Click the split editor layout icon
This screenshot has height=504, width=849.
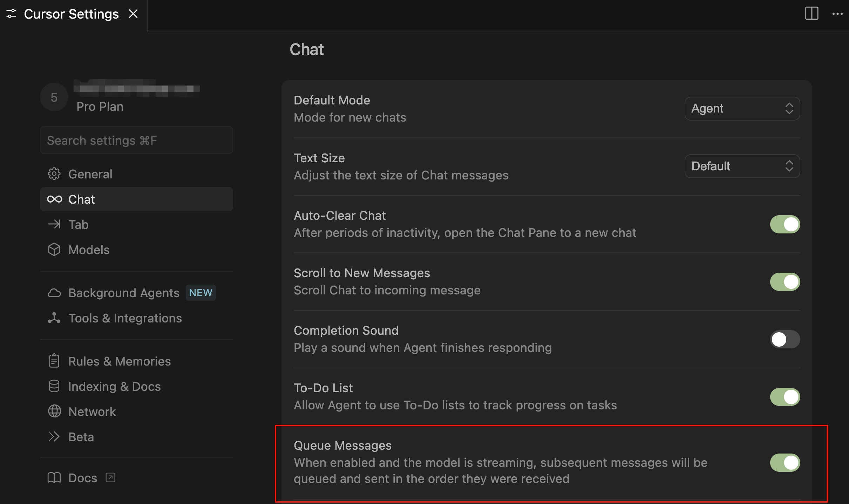coord(811,14)
